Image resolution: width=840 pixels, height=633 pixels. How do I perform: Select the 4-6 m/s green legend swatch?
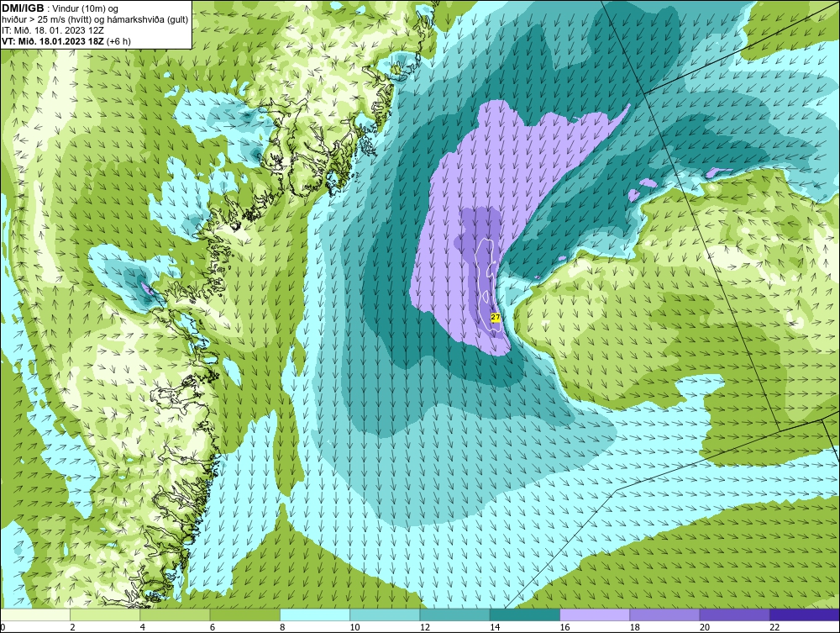(176, 615)
